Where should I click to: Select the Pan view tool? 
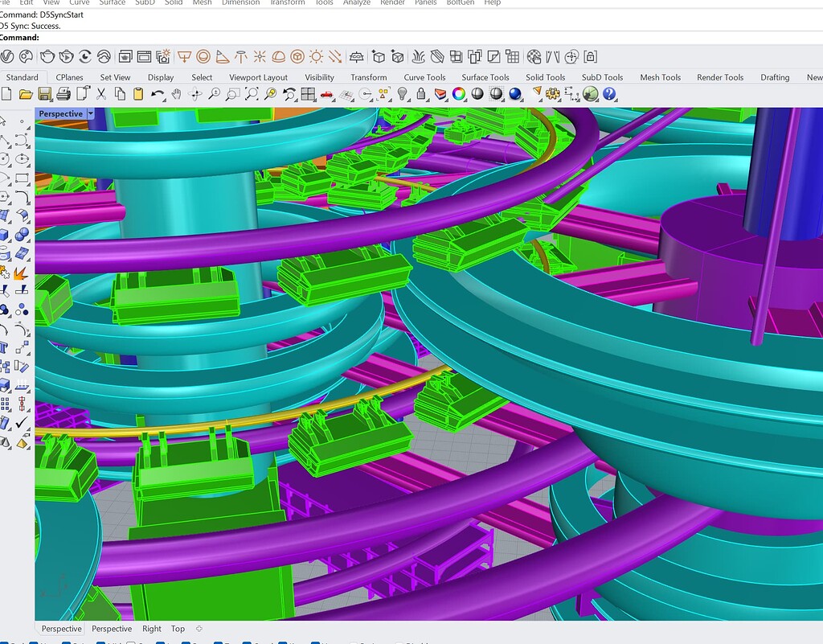coord(175,94)
